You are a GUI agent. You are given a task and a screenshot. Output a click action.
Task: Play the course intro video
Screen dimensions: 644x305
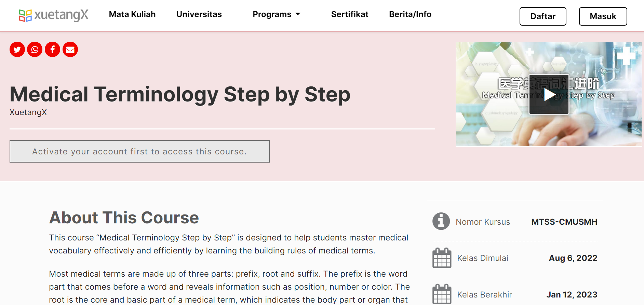tap(549, 94)
